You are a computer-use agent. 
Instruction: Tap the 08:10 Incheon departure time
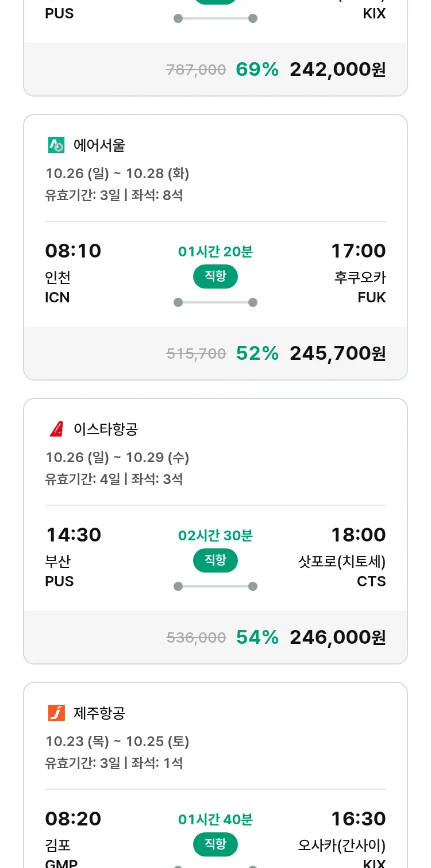point(73,251)
